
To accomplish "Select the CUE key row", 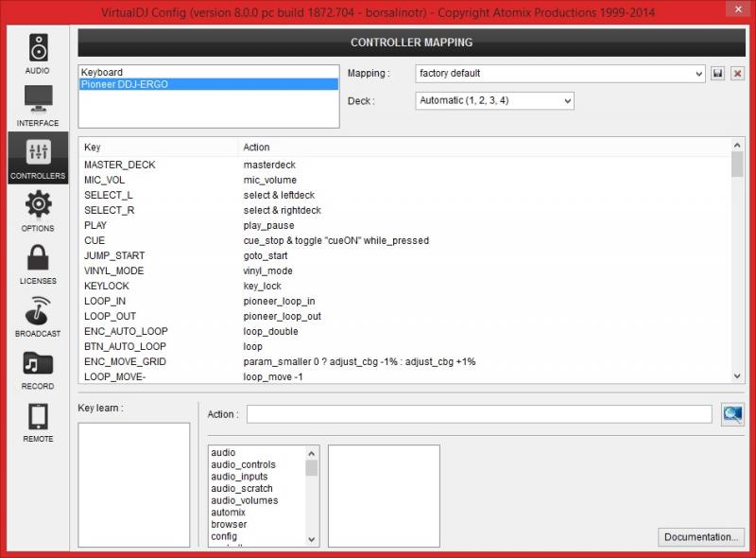I will pos(405,240).
